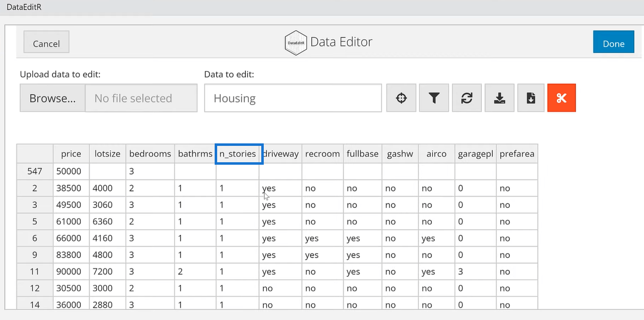Viewport: 644px width, 320px height.
Task: Select row header 12
Action: pos(35,288)
